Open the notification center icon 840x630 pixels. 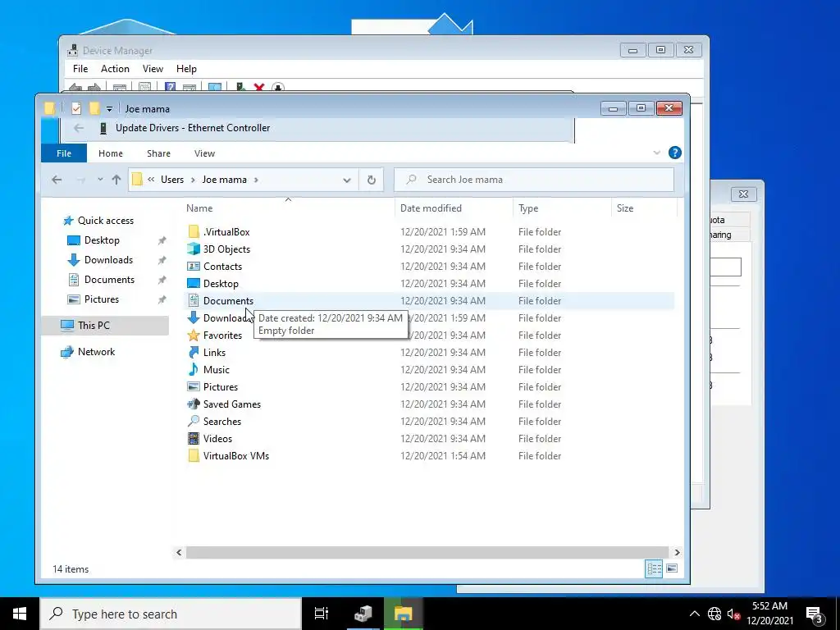tap(815, 614)
